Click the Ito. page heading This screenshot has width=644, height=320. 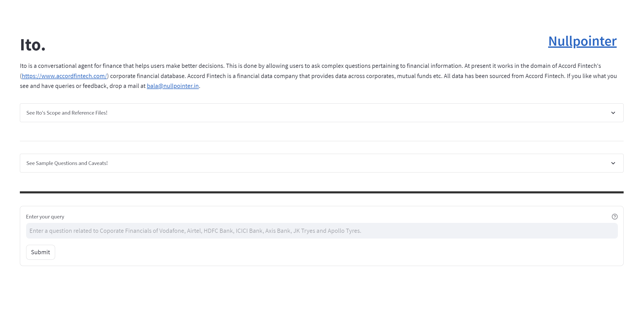point(33,45)
